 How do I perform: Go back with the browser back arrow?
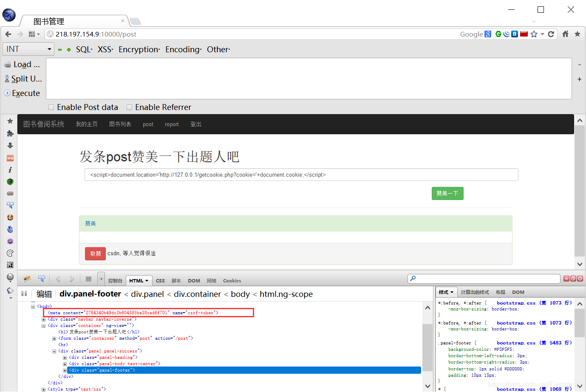pyautogui.click(x=8, y=34)
